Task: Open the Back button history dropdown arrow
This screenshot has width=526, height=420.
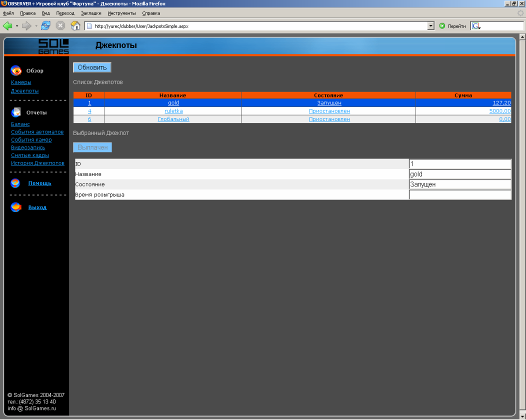Action: point(17,26)
